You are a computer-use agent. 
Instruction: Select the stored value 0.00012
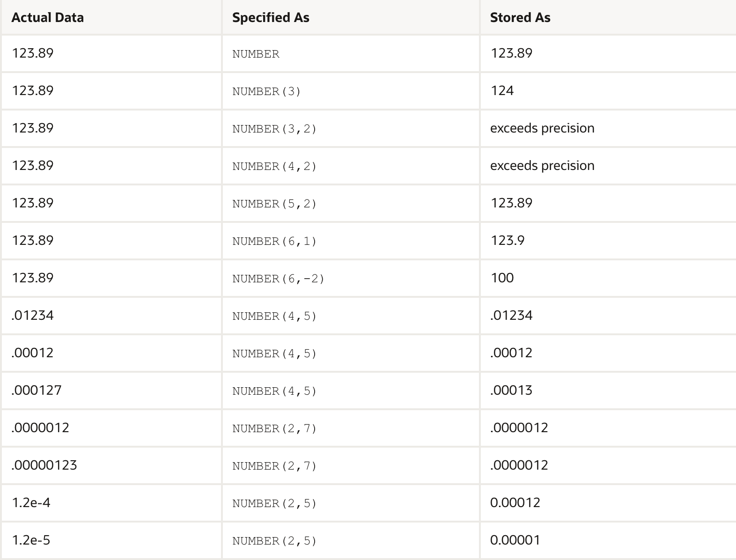pyautogui.click(x=515, y=502)
